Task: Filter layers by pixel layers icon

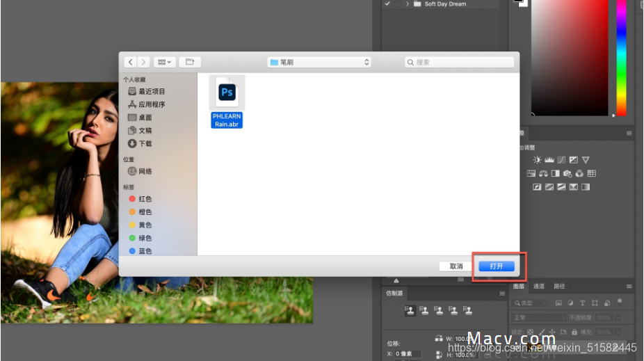Action: pyautogui.click(x=558, y=303)
